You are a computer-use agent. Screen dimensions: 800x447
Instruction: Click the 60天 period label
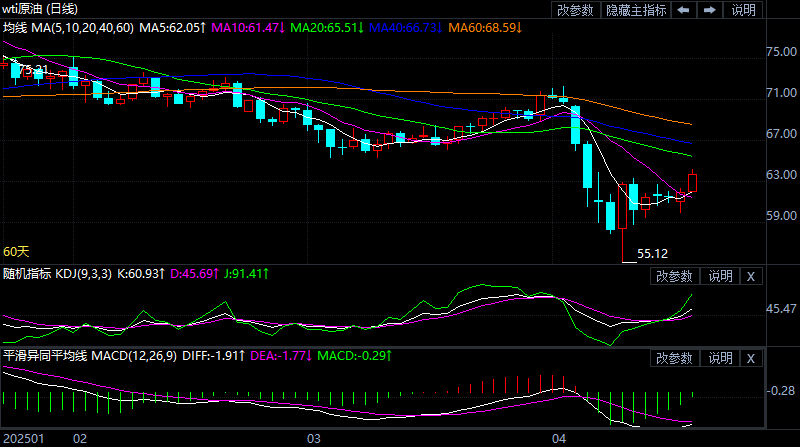[16, 252]
